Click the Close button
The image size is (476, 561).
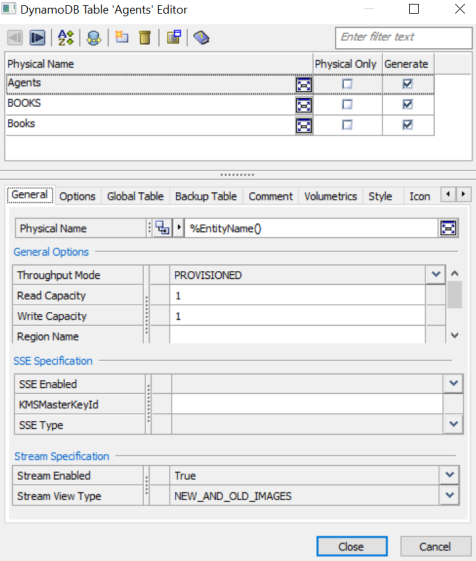click(352, 546)
